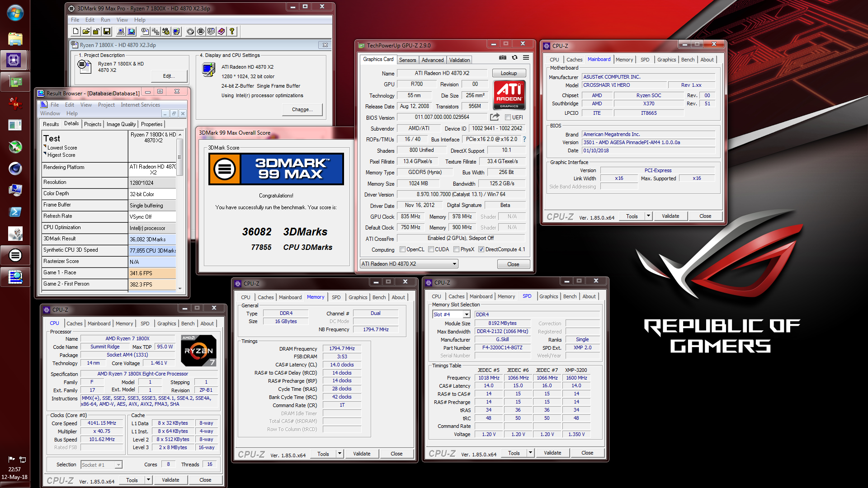The width and height of the screenshot is (868, 488).
Task: Open the ATI Radeon HD 4870 X2 GPU dropdown
Action: pos(409,264)
